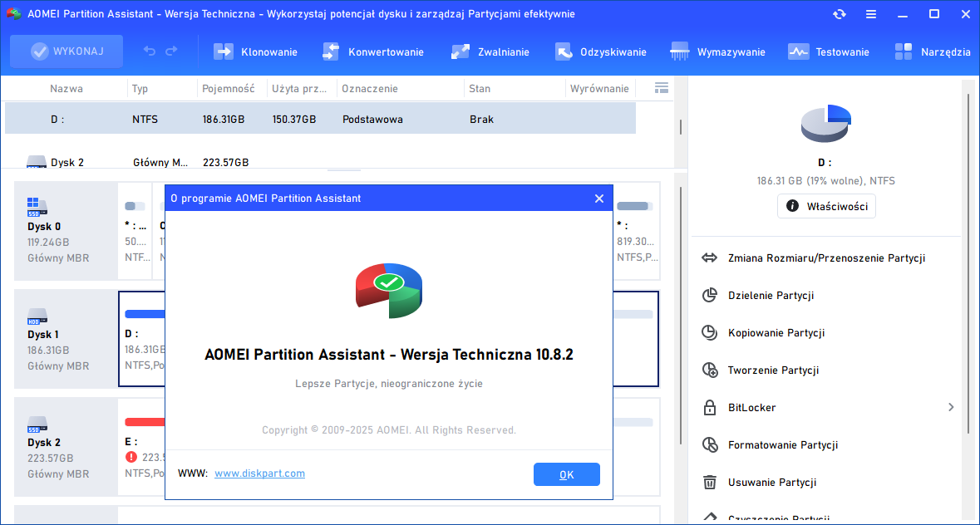Screen dimensions: 980x525
Task: Redo the pending operation
Action: click(171, 52)
